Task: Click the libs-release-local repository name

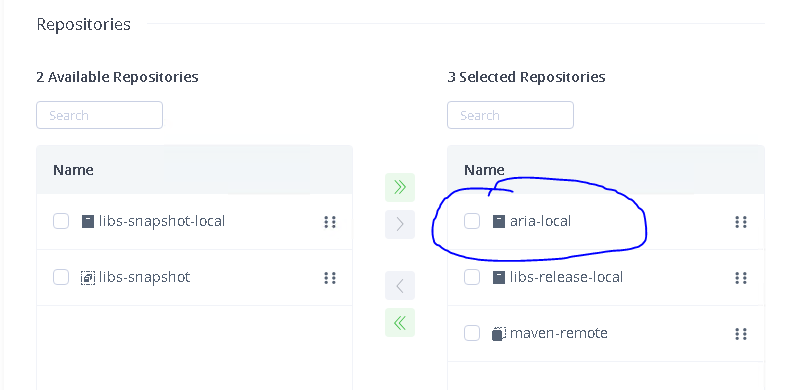Action: [566, 277]
